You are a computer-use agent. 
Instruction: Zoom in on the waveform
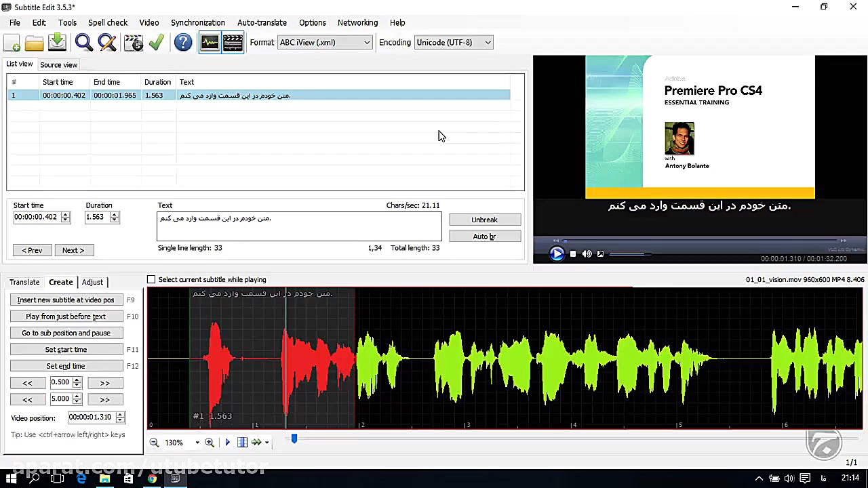point(210,443)
